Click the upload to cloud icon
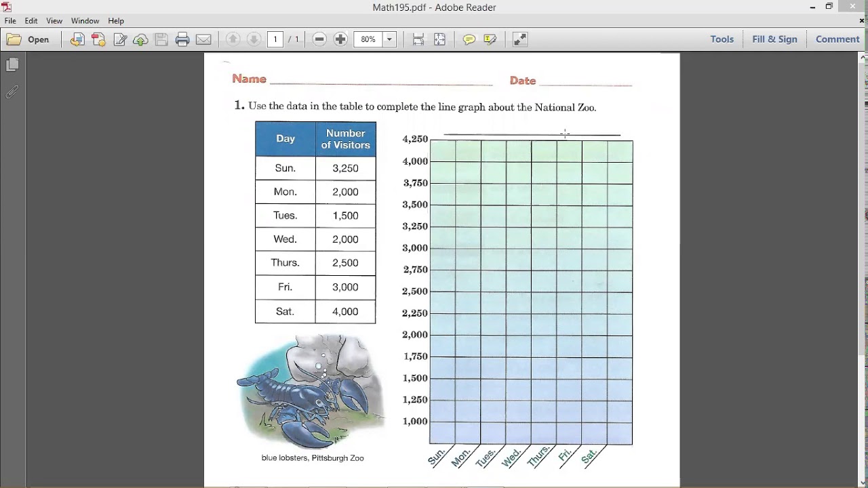 [140, 39]
